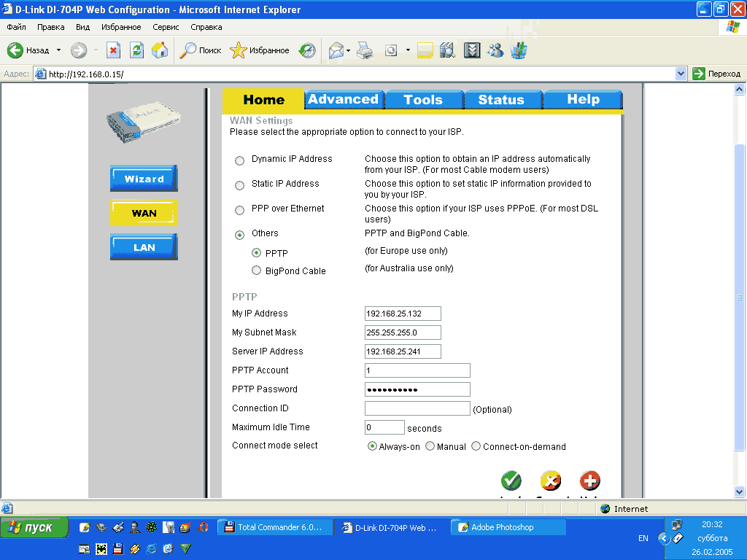Click the Mail envelope toolbar icon

click(336, 50)
